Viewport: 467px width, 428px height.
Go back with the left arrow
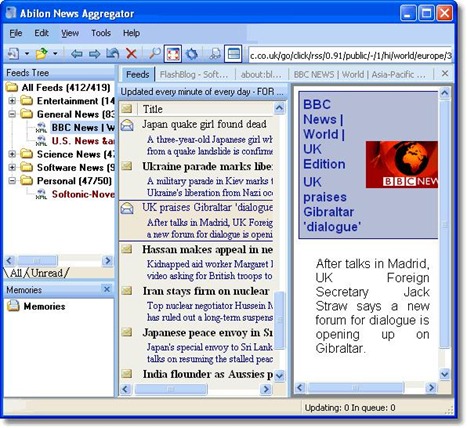coord(77,54)
